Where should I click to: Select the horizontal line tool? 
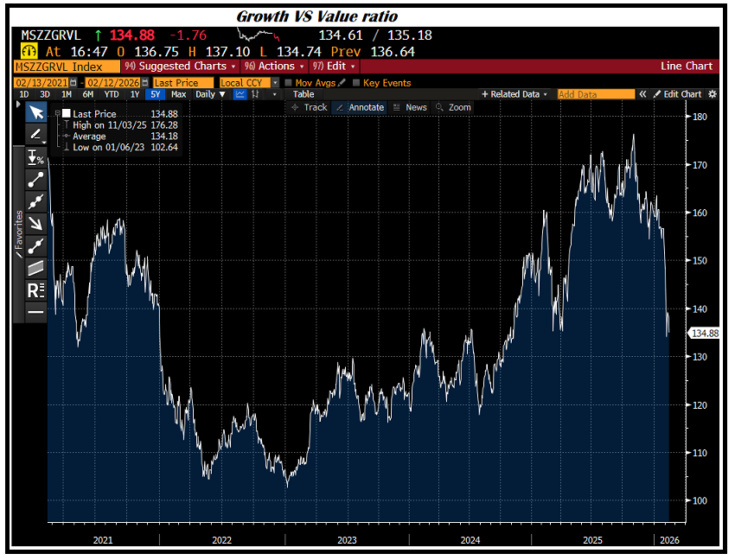[36, 312]
